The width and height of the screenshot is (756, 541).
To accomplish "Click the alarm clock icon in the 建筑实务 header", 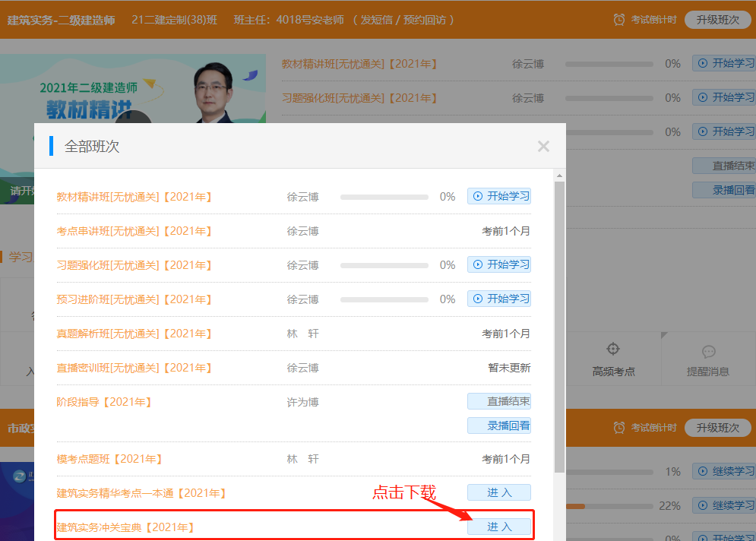I will 619,20.
